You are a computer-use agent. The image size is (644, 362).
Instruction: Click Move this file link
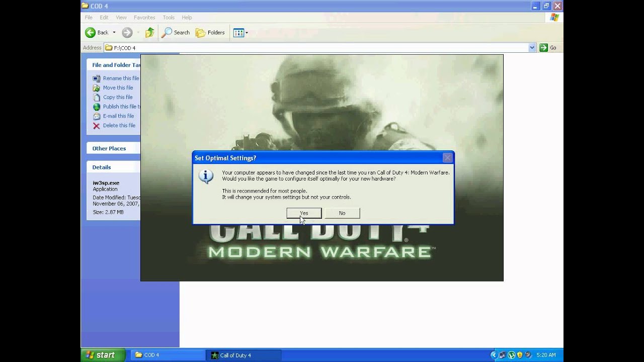pos(118,88)
